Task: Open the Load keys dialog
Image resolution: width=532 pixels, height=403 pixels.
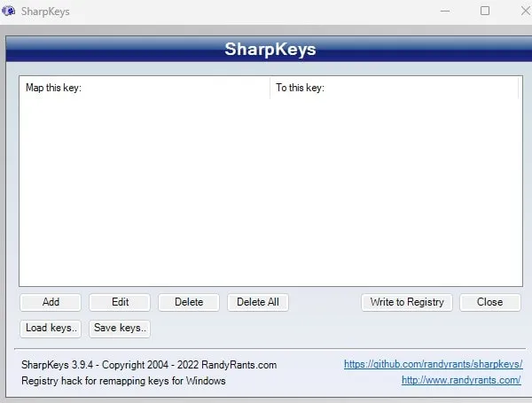Action: (x=51, y=329)
